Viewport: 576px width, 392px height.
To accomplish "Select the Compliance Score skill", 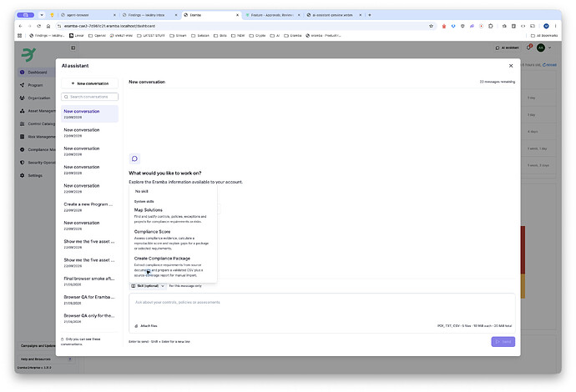I will tap(174, 239).
